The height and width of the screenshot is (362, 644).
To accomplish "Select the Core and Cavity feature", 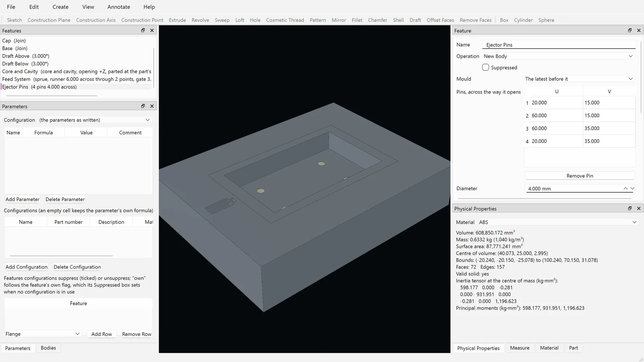I will pos(76,71).
